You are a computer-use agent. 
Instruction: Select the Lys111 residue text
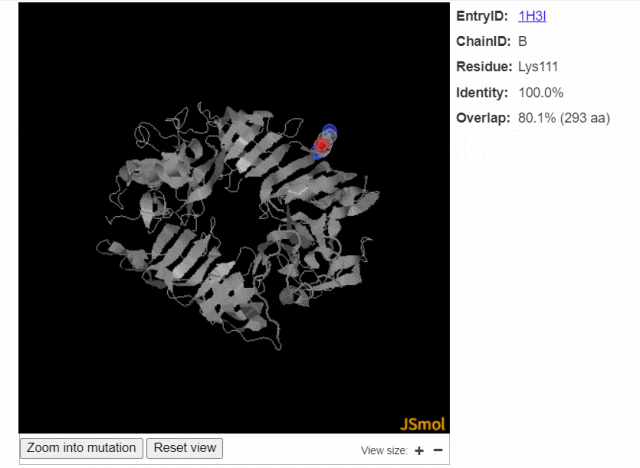pos(538,67)
